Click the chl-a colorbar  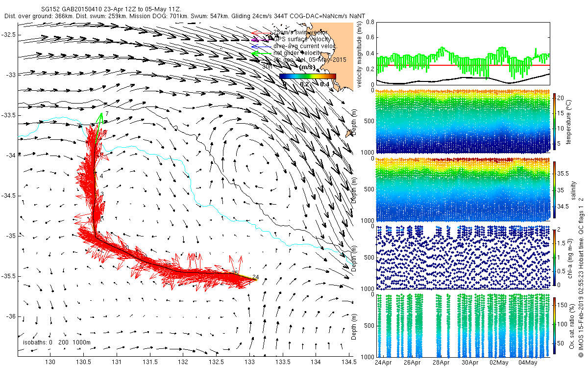[555, 257]
